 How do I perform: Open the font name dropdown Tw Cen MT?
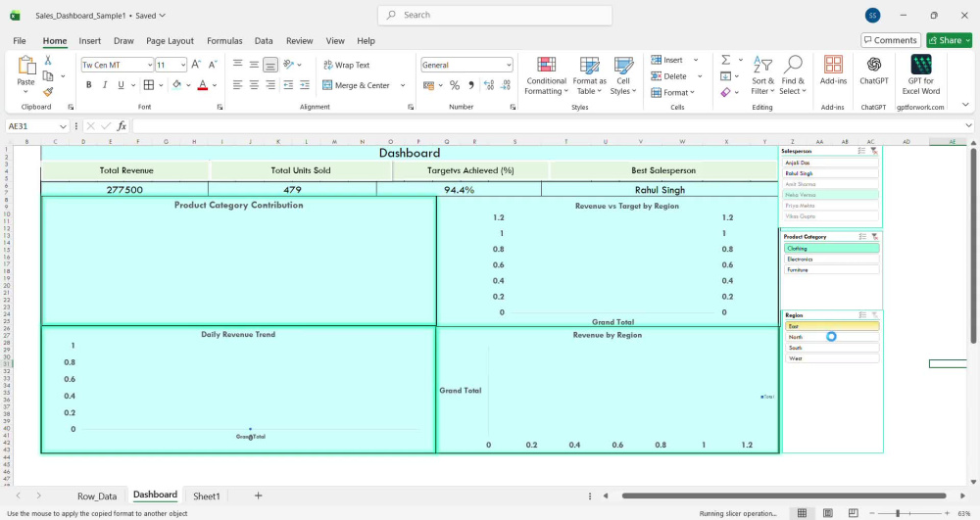tap(150, 65)
